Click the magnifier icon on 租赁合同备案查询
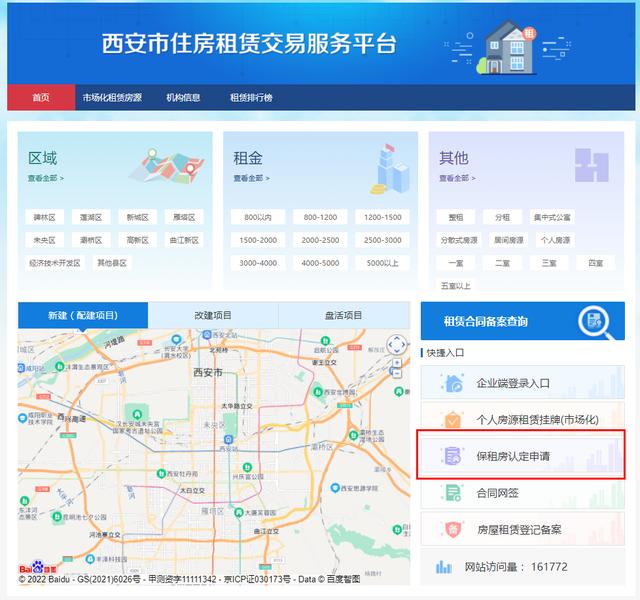The width and height of the screenshot is (640, 600). (596, 322)
